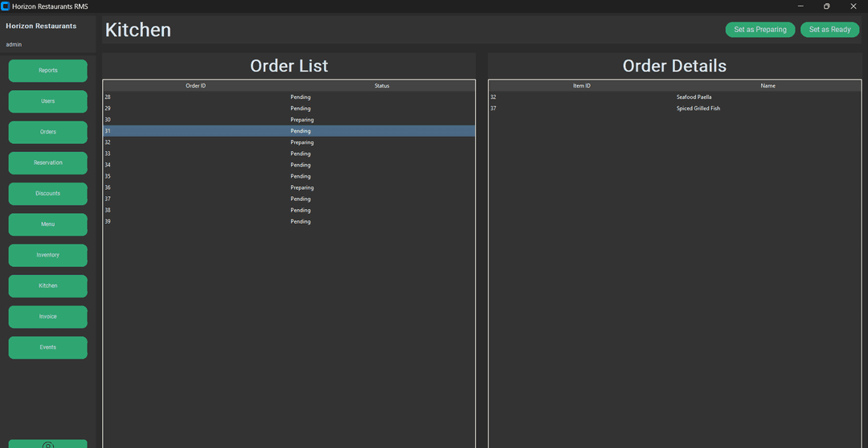Sort by the Order ID column header
The image size is (868, 448).
pyautogui.click(x=196, y=86)
